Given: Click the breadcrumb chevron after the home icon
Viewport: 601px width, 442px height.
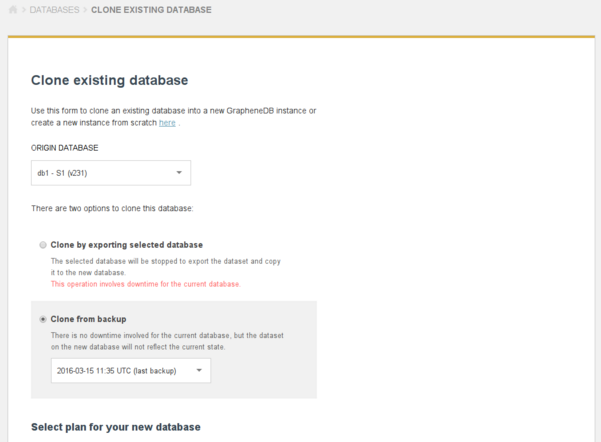Looking at the screenshot, I should click(x=23, y=10).
